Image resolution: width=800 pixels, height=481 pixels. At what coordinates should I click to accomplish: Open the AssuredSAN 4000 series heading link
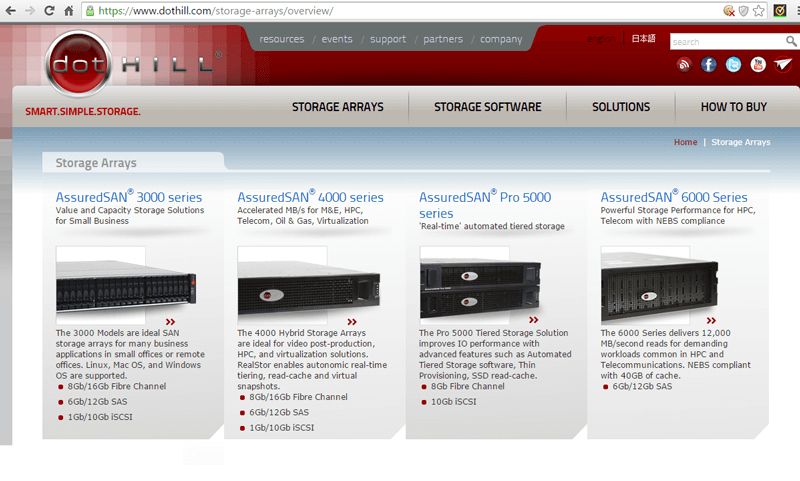pos(310,196)
